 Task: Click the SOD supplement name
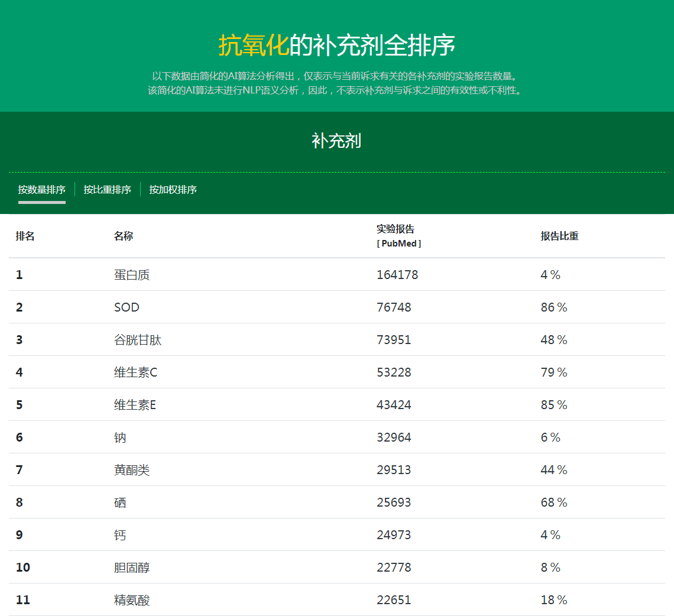coord(127,307)
